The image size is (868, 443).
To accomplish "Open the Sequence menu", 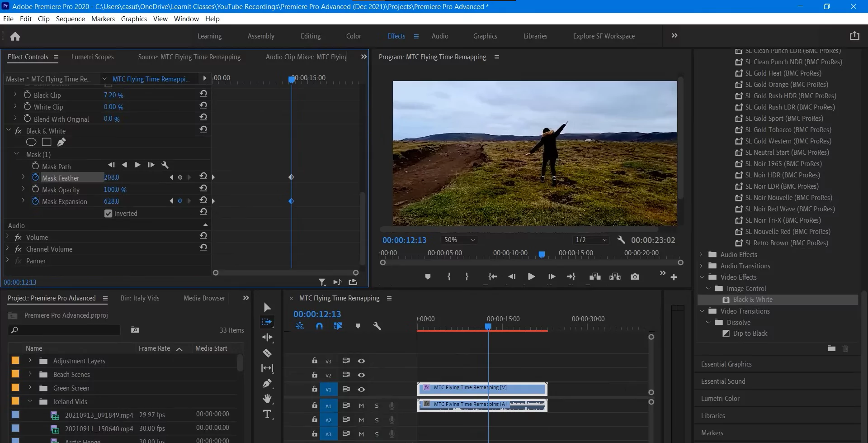I will tap(71, 19).
